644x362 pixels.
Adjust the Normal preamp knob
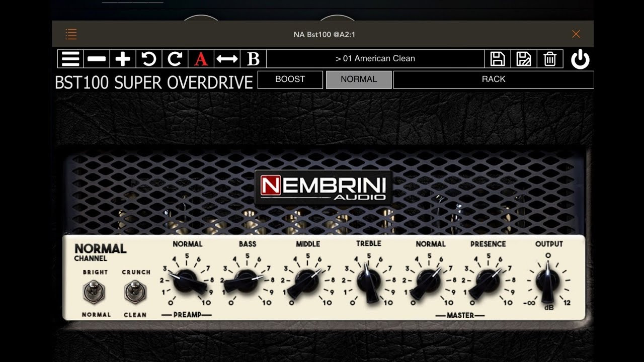[187, 281]
